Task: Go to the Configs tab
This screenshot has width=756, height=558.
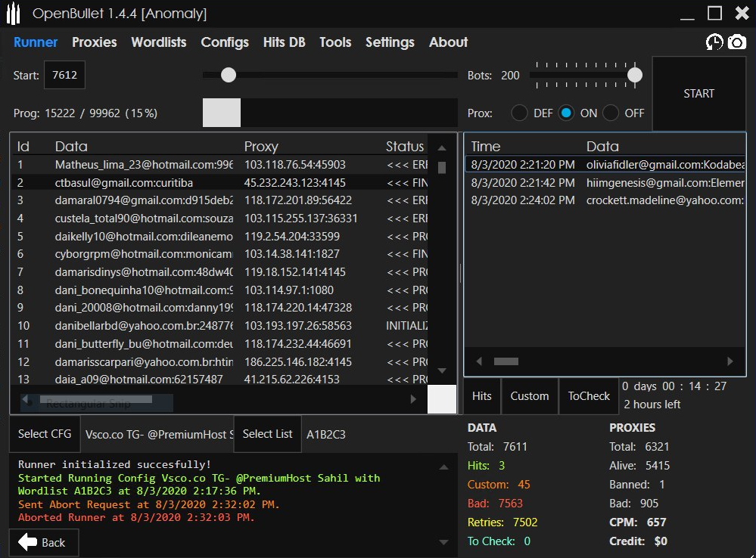Action: point(225,42)
